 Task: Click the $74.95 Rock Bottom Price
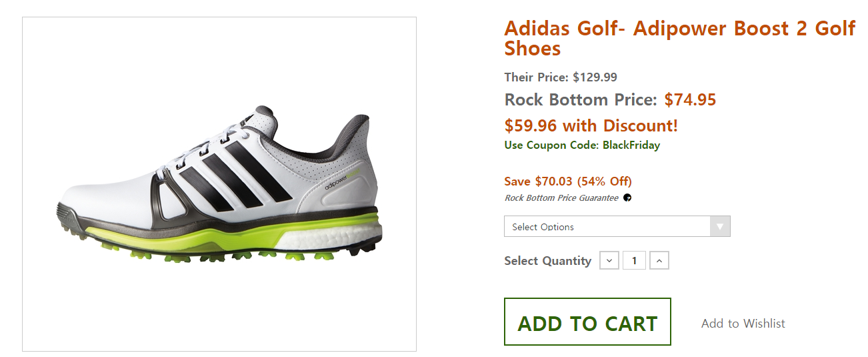coord(690,100)
